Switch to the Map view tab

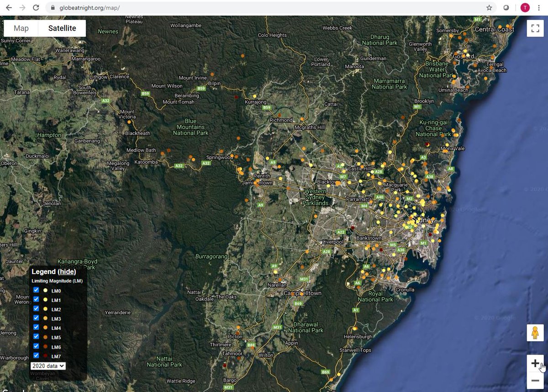coord(21,28)
